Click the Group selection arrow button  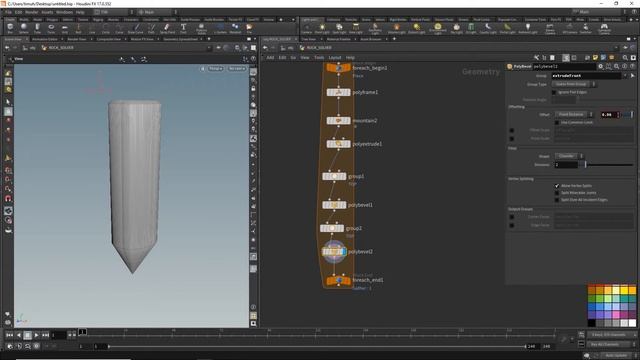click(633, 76)
